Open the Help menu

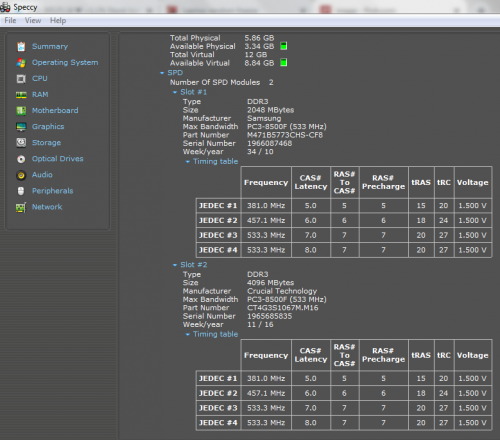pyautogui.click(x=58, y=21)
